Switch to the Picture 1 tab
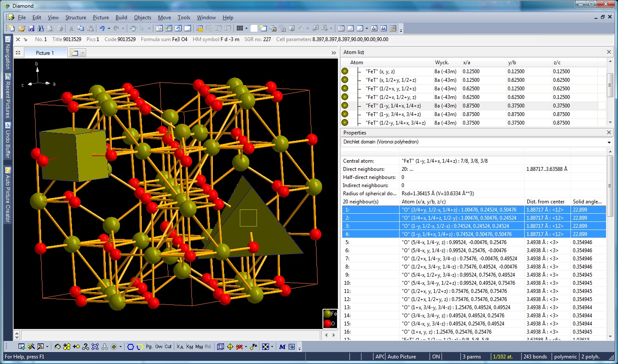 click(45, 53)
